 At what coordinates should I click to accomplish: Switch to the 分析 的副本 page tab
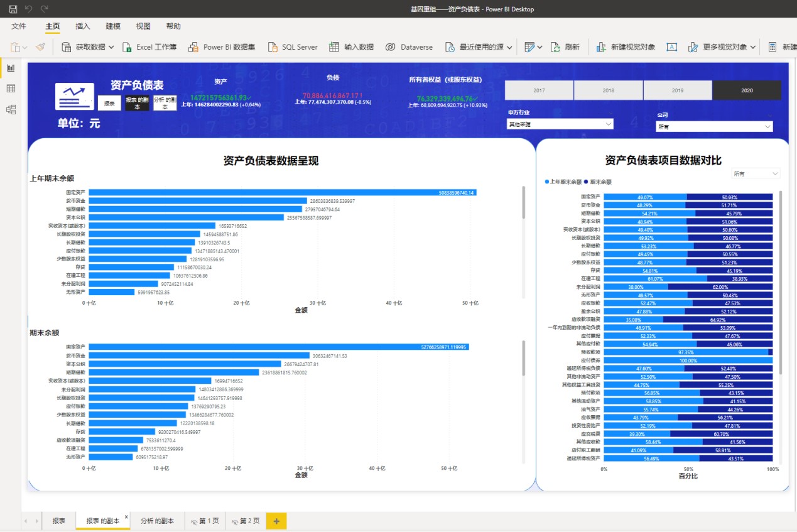[157, 521]
